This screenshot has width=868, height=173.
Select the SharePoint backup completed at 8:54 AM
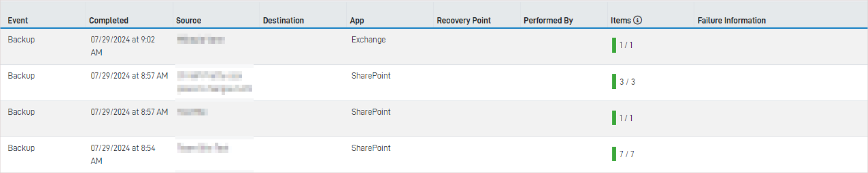click(x=434, y=155)
